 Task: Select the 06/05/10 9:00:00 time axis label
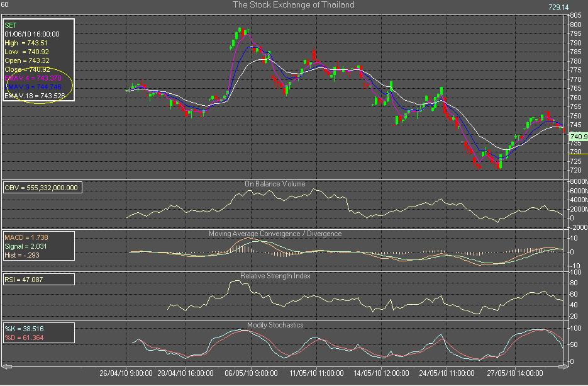(x=252, y=373)
